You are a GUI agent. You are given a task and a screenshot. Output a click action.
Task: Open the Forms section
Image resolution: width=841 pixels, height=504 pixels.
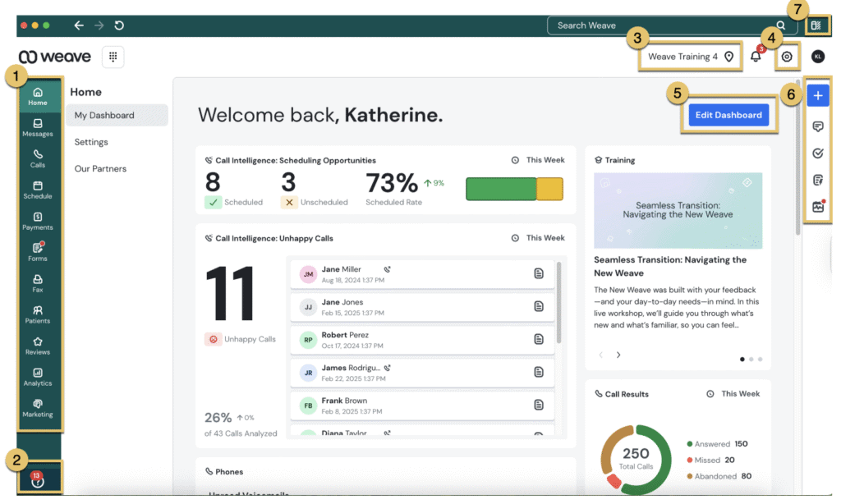click(x=38, y=252)
